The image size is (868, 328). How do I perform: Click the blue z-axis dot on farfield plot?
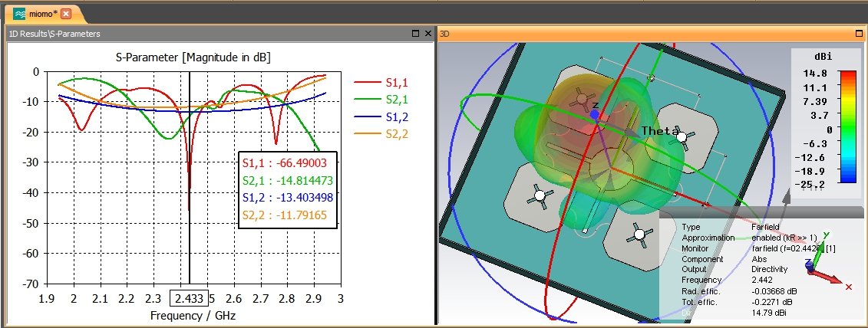[595, 114]
